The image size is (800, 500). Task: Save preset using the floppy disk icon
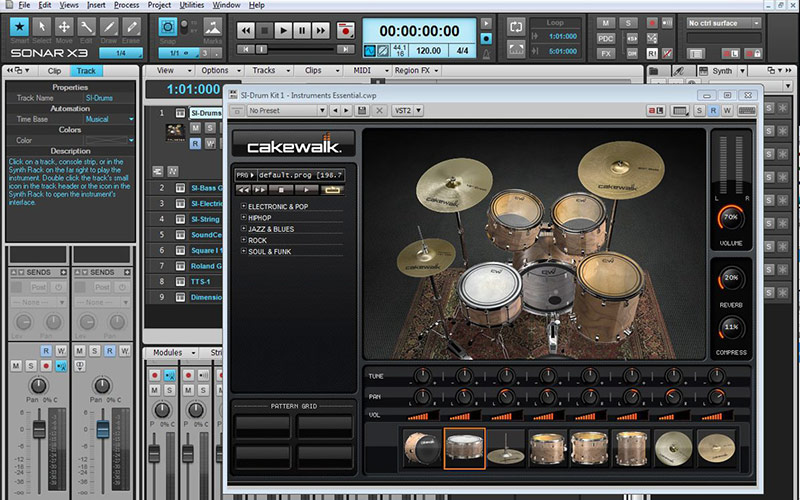tap(361, 110)
